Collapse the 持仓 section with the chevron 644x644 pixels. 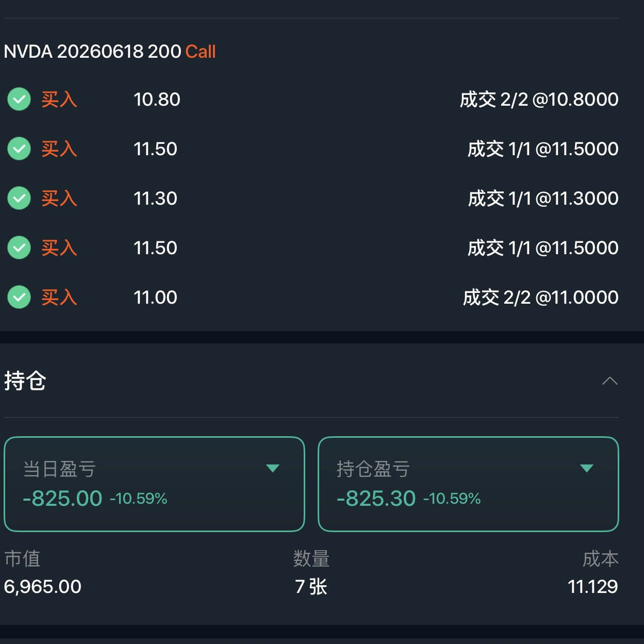pyautogui.click(x=609, y=381)
